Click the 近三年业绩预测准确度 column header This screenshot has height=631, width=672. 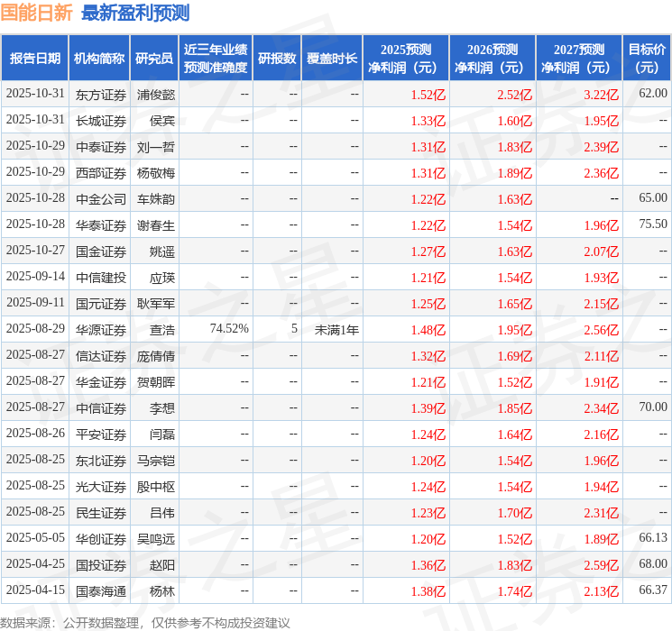click(216, 59)
